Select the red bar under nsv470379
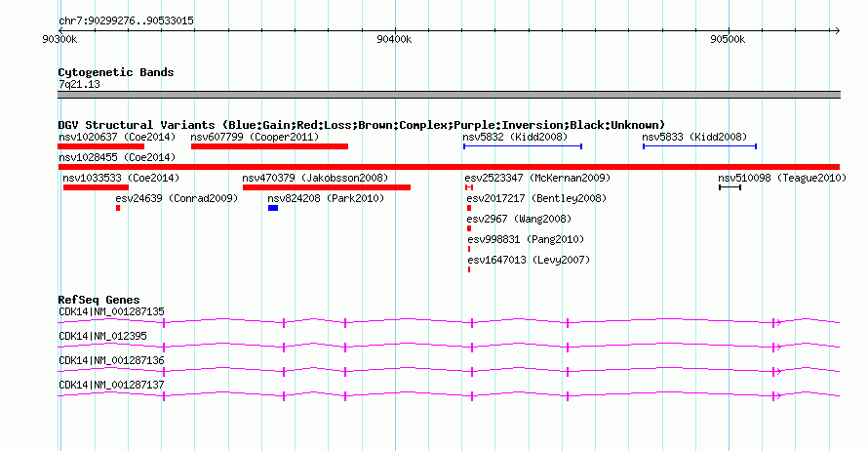The image size is (868, 451). point(327,187)
